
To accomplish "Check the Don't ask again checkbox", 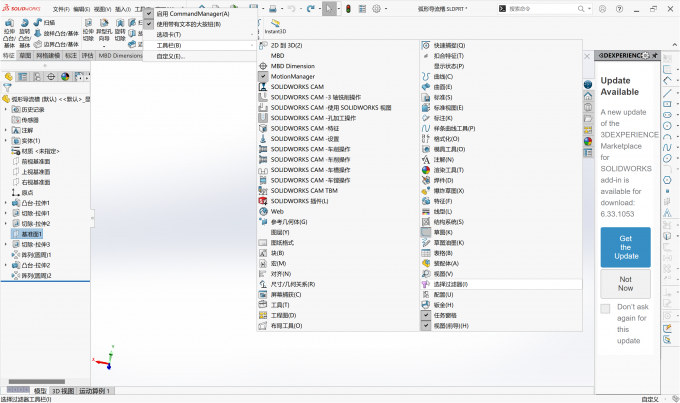I will point(605,308).
